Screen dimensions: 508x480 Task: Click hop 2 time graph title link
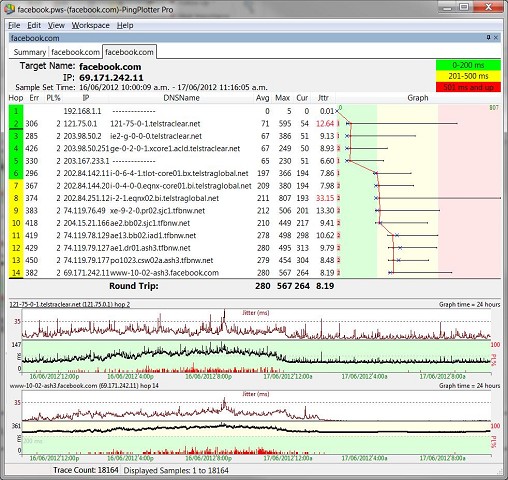(x=70, y=304)
